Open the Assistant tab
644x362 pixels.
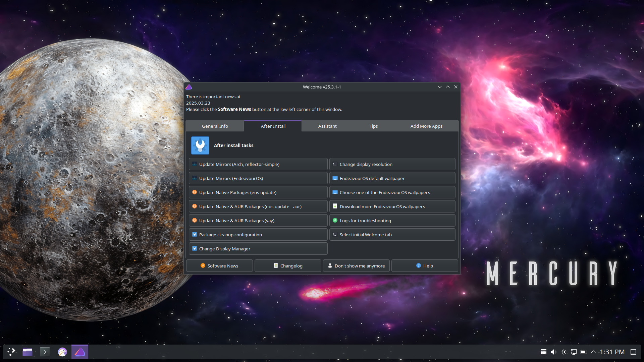point(327,126)
